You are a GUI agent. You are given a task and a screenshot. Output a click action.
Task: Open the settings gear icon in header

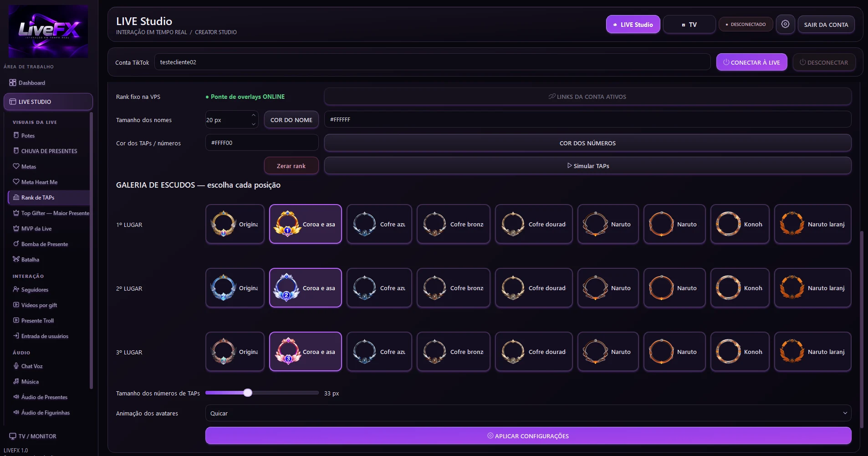(x=785, y=24)
